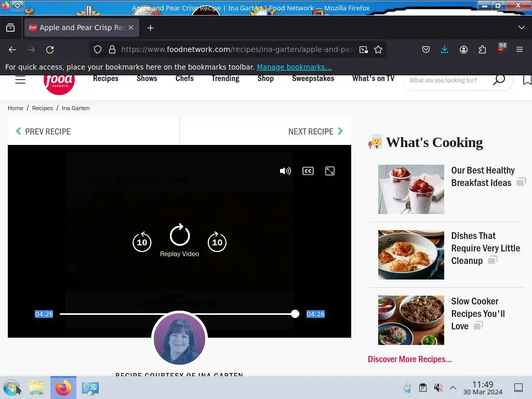The height and width of the screenshot is (399, 532).
Task: Open the Trending navigation item
Action: (225, 78)
